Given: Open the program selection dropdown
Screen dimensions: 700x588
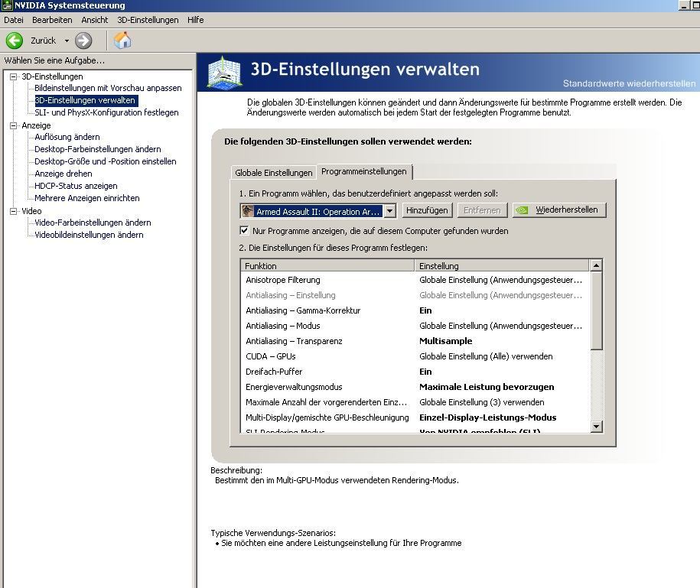Looking at the screenshot, I should 389,210.
